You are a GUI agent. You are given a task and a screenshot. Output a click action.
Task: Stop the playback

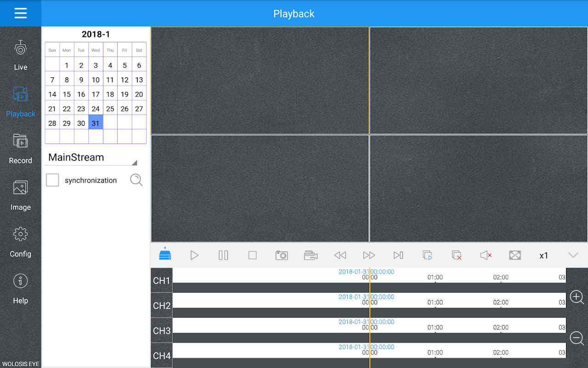252,255
